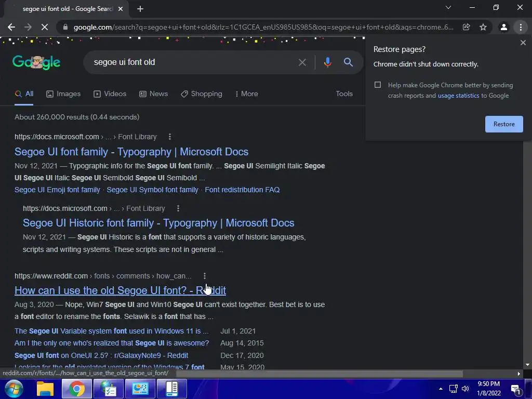The width and height of the screenshot is (532, 399).
Task: Click the forward navigation arrow
Action: tap(28, 27)
